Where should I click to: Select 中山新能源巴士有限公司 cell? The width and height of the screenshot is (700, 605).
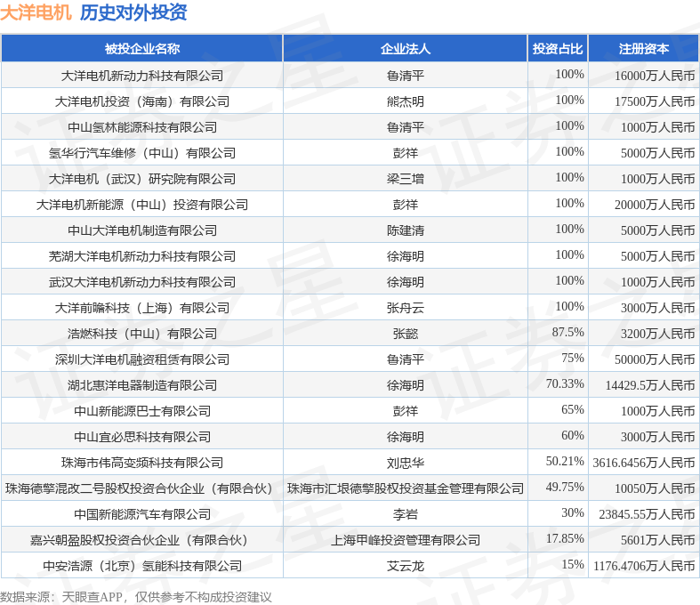click(x=142, y=411)
